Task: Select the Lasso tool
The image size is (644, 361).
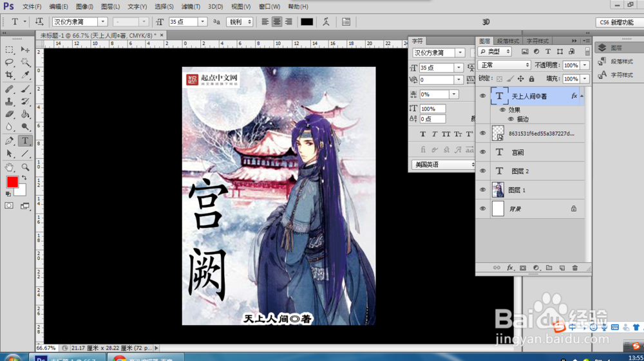Action: pos(9,62)
